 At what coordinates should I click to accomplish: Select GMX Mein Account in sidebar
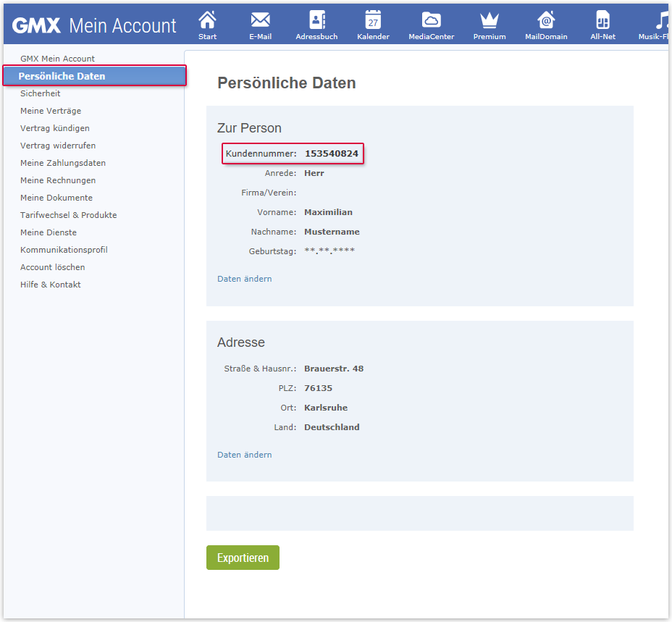57,59
